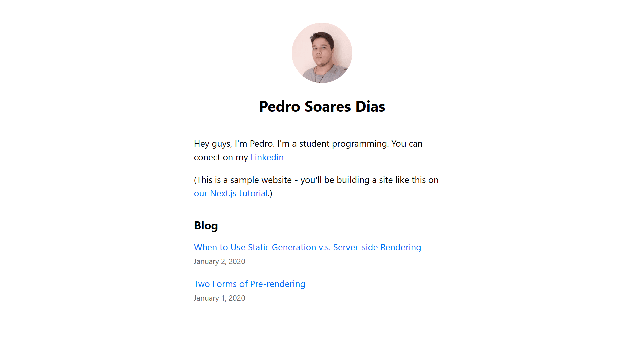Image resolution: width=644 pixels, height=362 pixels.
Task: Click the Blog section heading
Action: click(x=205, y=226)
